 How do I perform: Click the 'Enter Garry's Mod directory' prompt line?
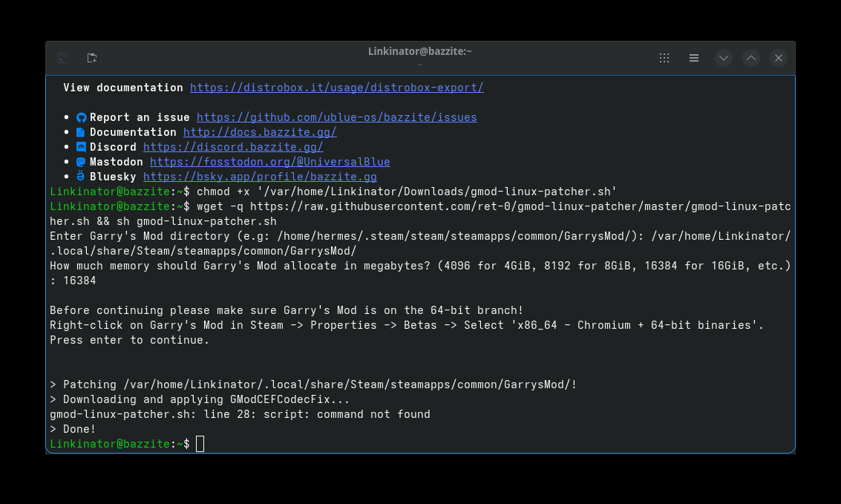[x=420, y=243]
